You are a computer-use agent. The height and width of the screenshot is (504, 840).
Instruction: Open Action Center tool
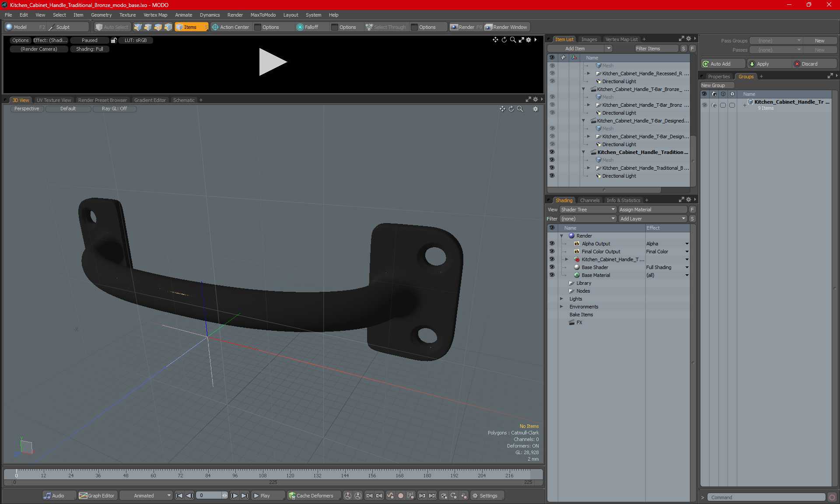(231, 27)
